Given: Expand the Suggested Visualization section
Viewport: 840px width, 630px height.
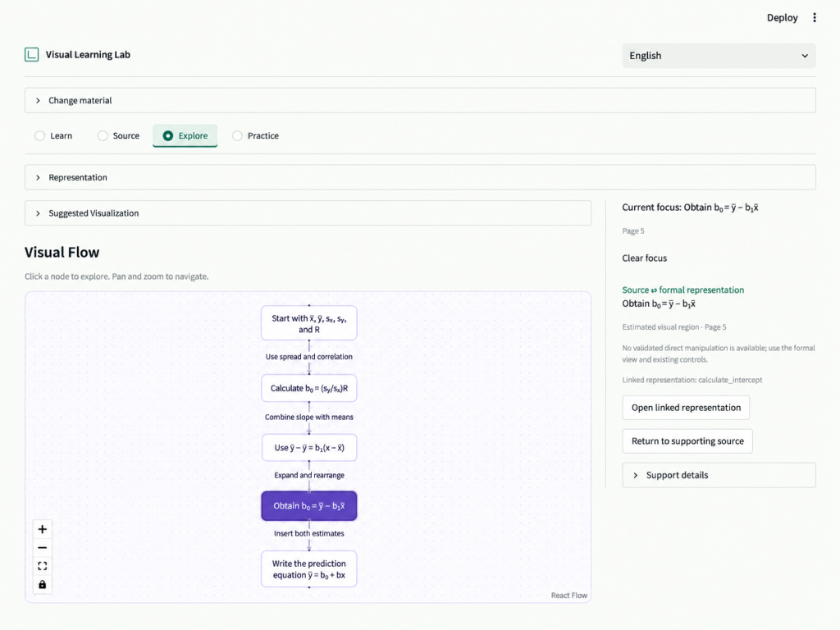Looking at the screenshot, I should (x=308, y=213).
